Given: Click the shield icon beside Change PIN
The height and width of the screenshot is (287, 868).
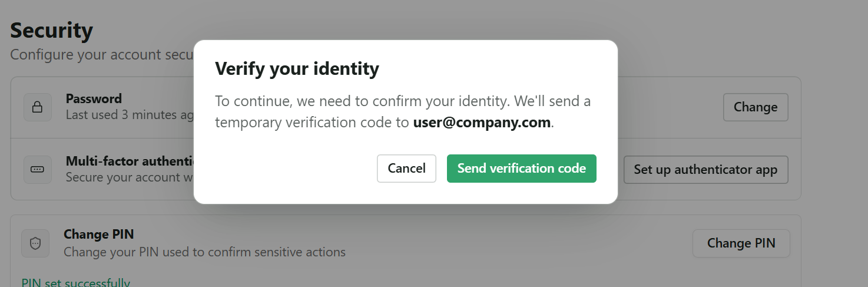Looking at the screenshot, I should pyautogui.click(x=35, y=243).
